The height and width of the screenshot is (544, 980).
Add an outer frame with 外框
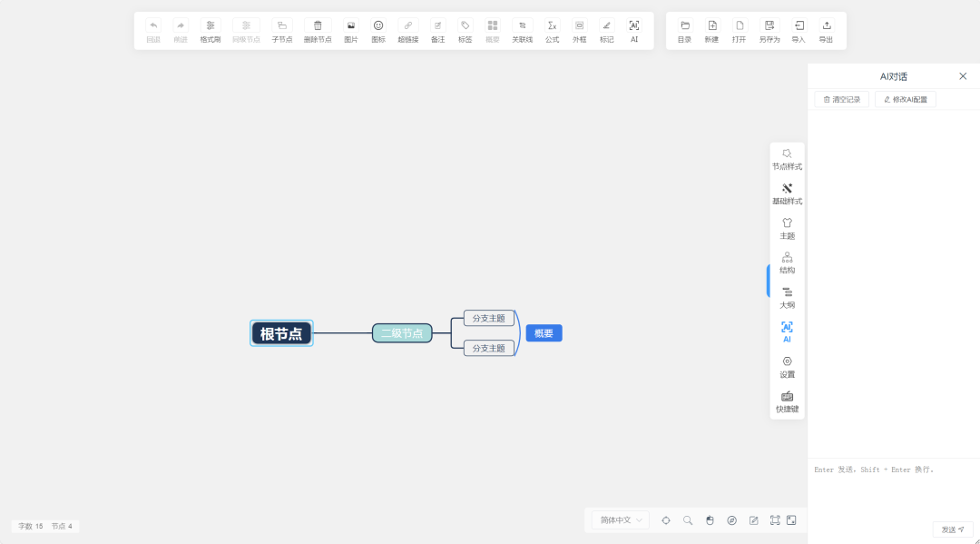pos(578,30)
